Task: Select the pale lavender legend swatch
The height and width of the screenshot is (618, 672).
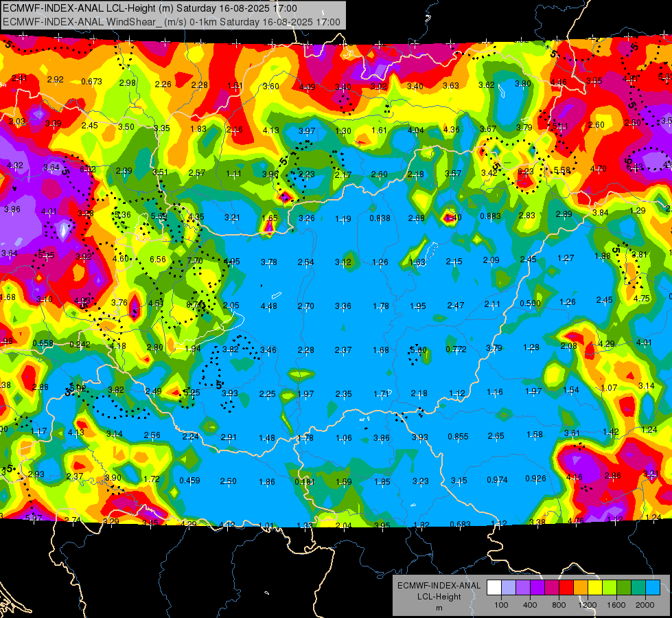Action: coord(509,588)
